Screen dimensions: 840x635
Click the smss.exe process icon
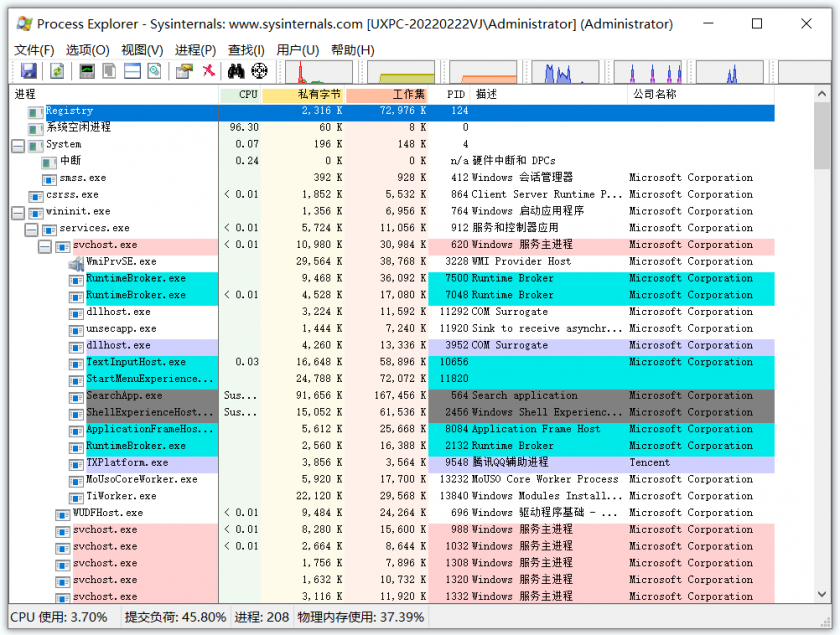pyautogui.click(x=49, y=178)
